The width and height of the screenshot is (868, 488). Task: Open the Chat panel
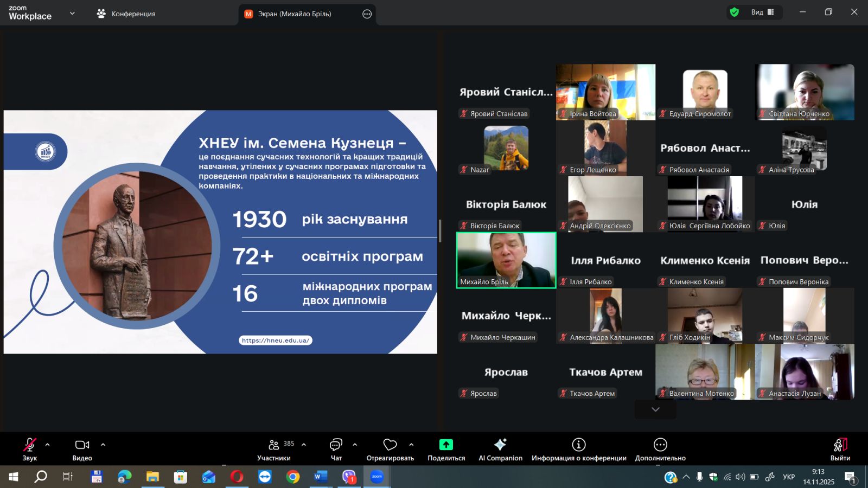(336, 445)
